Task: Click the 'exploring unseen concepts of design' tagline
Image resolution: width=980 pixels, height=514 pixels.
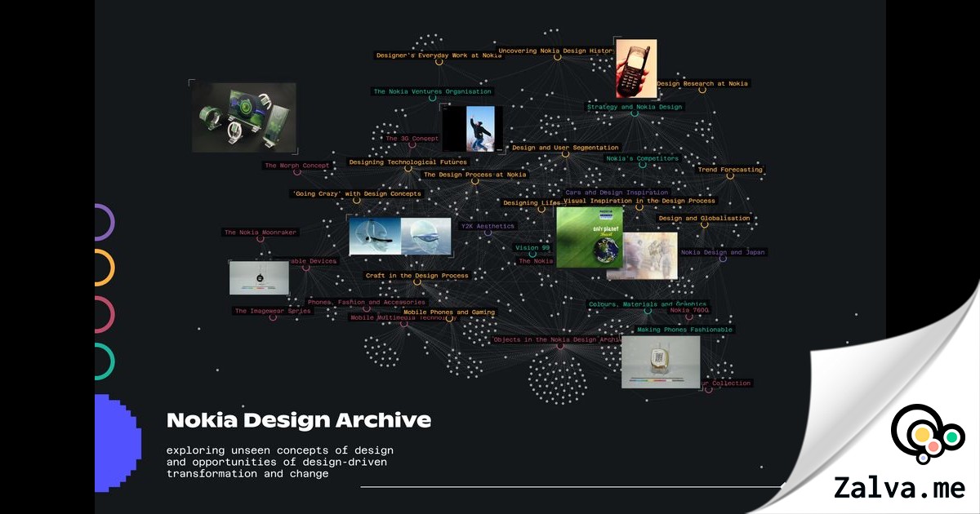Action: pyautogui.click(x=280, y=450)
